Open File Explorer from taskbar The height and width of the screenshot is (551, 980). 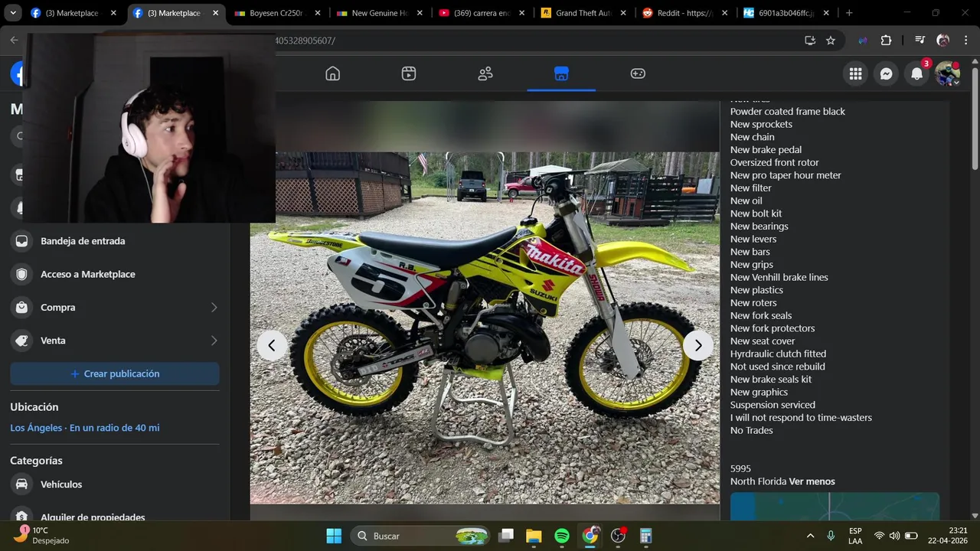(x=534, y=536)
